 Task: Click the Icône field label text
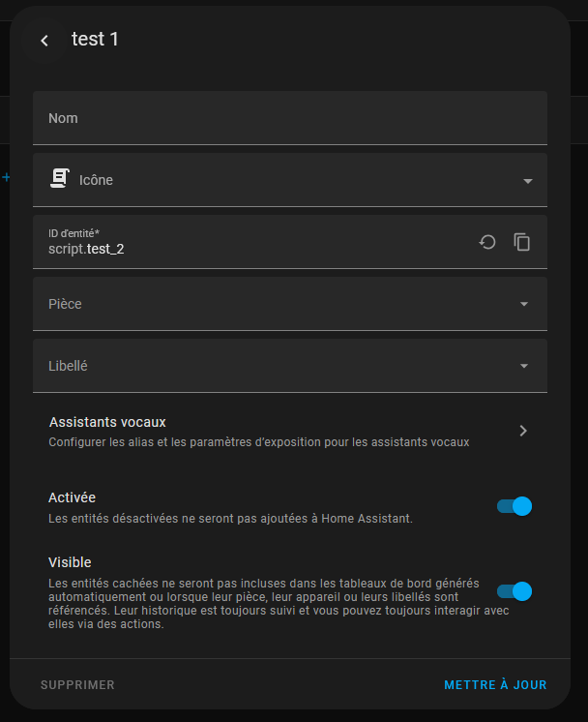point(96,180)
